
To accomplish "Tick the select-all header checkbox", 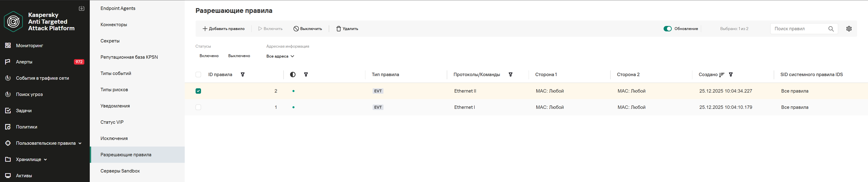I will click(x=198, y=75).
